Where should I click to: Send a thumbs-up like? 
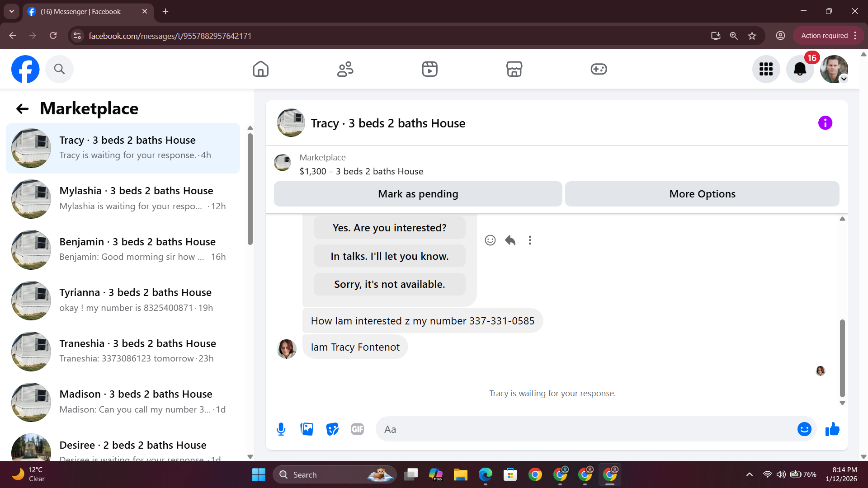832,429
